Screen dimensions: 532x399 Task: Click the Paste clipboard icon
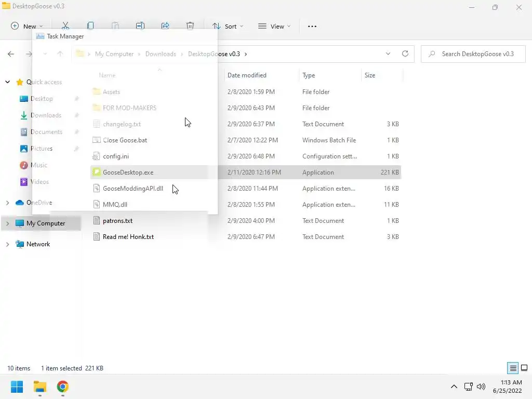[115, 26]
